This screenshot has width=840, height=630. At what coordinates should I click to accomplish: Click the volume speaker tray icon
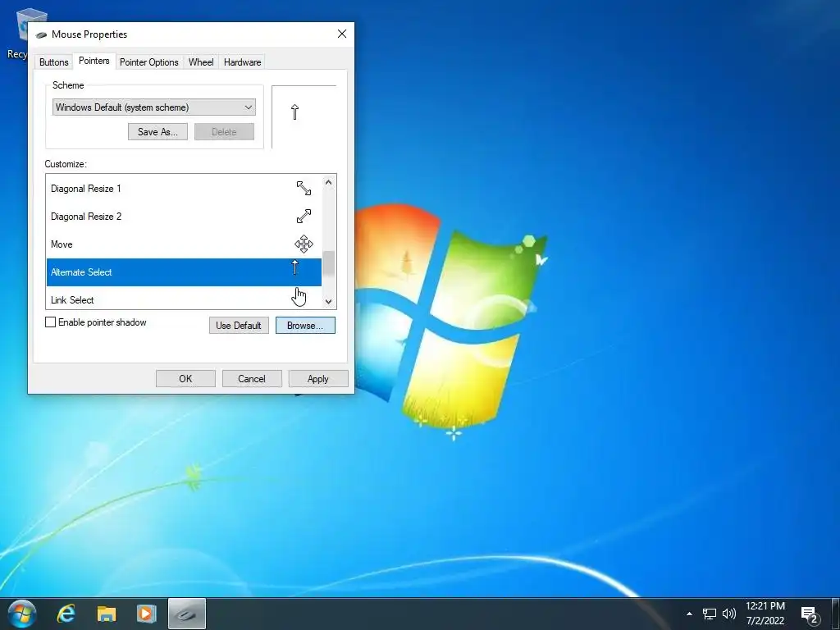(729, 614)
